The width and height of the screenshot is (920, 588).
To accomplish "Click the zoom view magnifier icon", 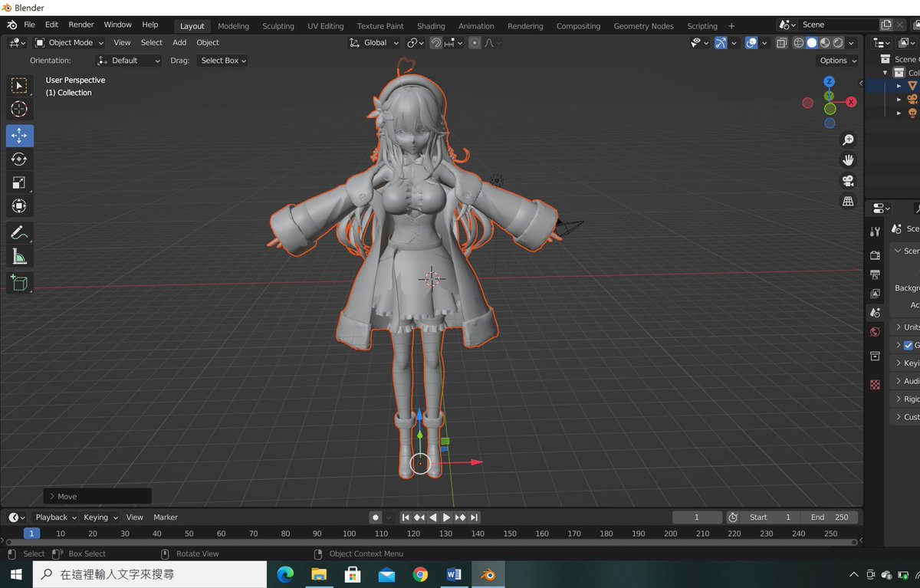I will pyautogui.click(x=848, y=140).
